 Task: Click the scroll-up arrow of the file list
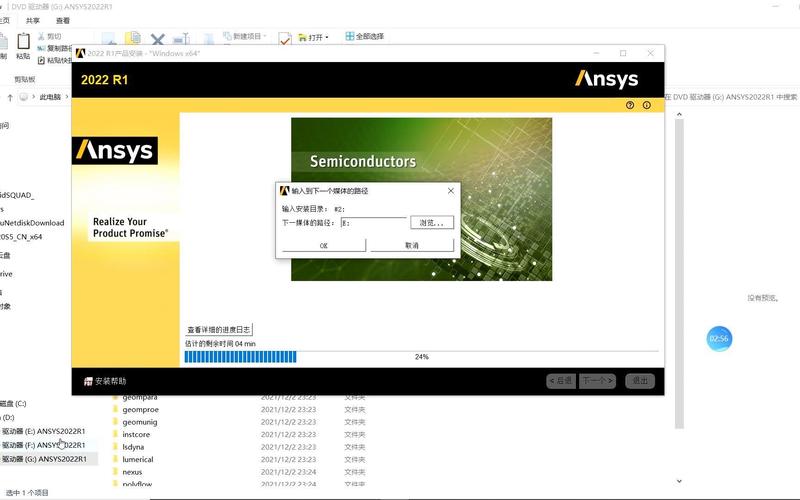click(679, 114)
